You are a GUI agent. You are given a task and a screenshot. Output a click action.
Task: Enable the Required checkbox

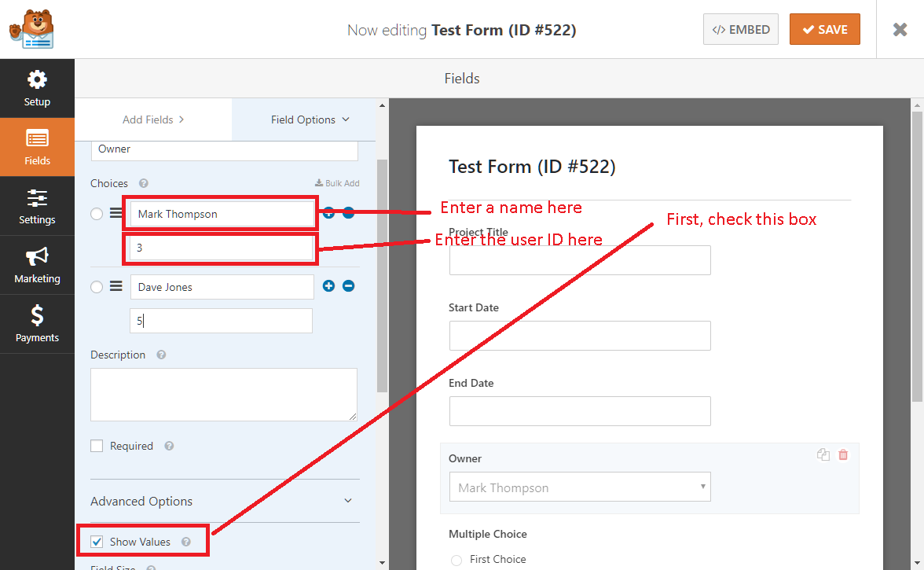coord(96,445)
